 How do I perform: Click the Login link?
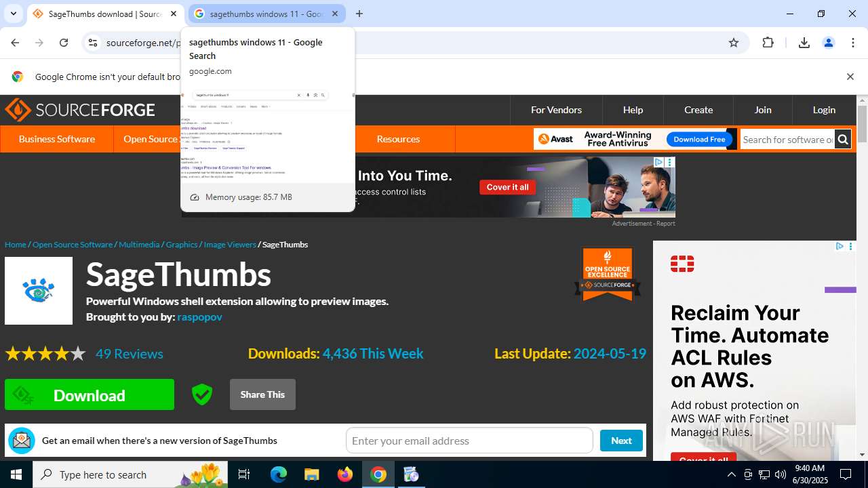pyautogui.click(x=824, y=110)
